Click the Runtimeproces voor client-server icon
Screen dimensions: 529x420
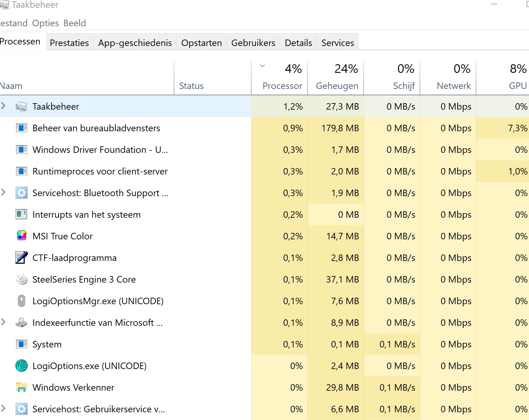[x=21, y=171]
